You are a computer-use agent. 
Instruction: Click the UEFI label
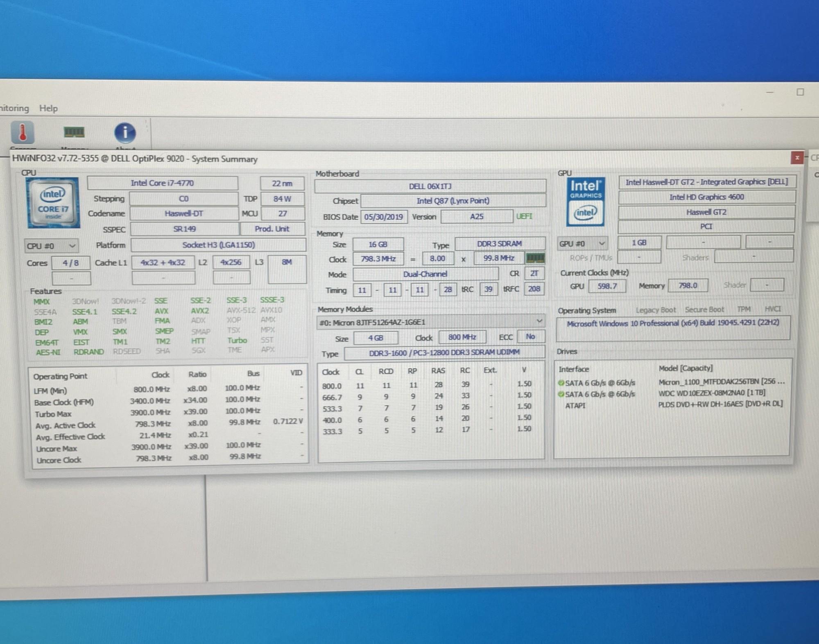click(x=524, y=216)
